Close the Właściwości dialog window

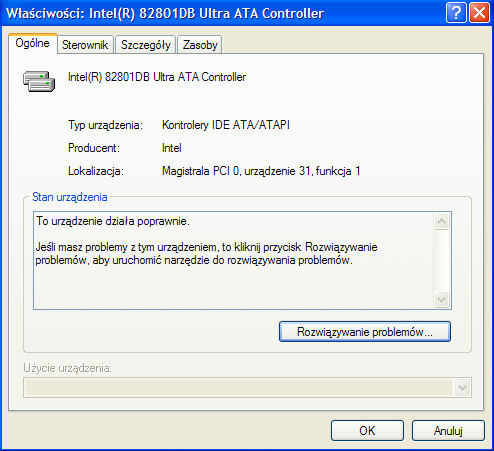(479, 13)
